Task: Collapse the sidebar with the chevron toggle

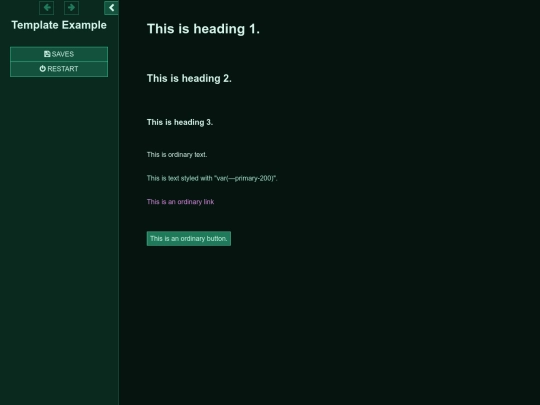Action: [111, 8]
